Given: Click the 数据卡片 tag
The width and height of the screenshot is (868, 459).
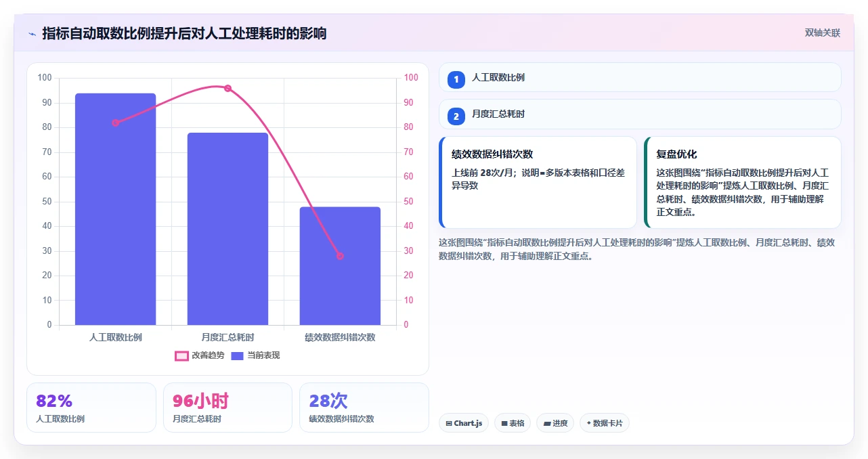Looking at the screenshot, I should tap(605, 423).
